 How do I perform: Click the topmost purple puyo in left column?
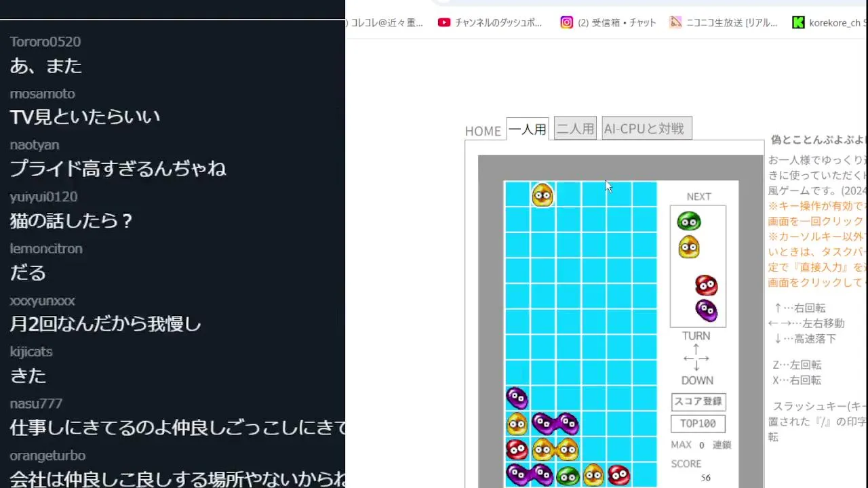coord(517,398)
